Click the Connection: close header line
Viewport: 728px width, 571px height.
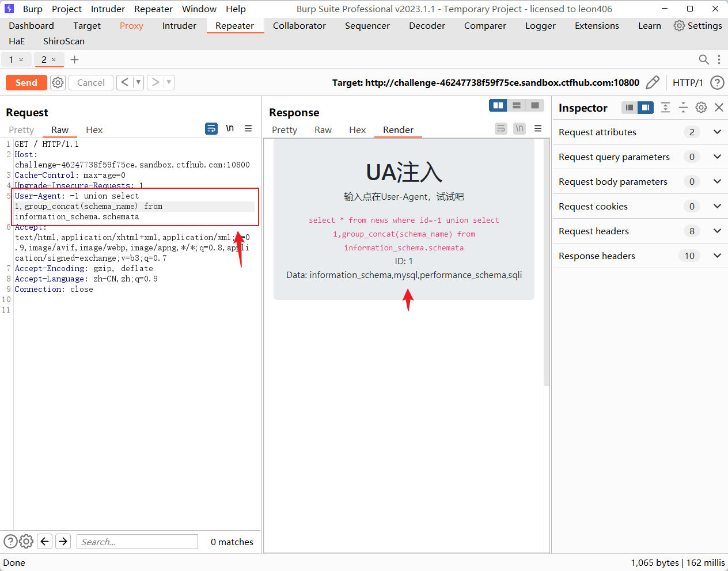pos(54,289)
